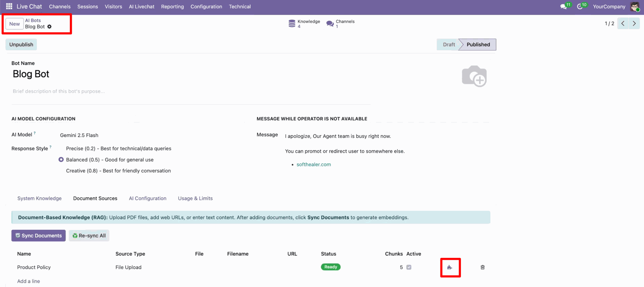Show the Response Style help tooltip icon
This screenshot has height=287, width=644.
click(x=51, y=147)
